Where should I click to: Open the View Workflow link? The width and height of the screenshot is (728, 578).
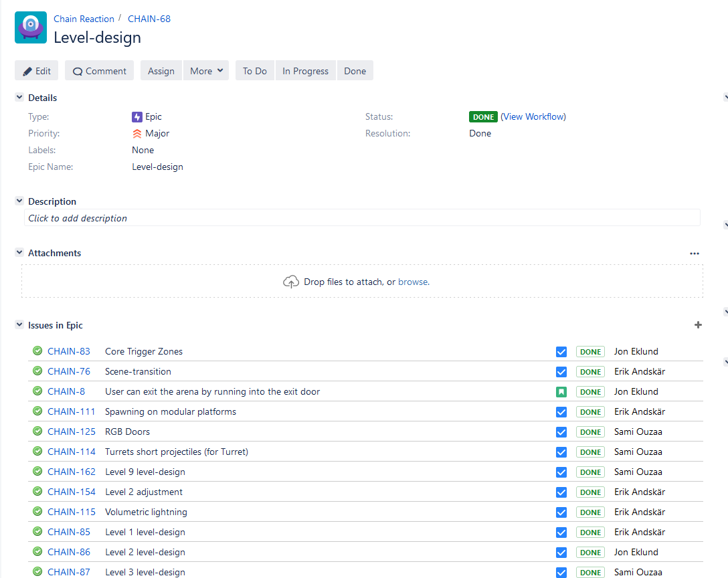tap(533, 117)
